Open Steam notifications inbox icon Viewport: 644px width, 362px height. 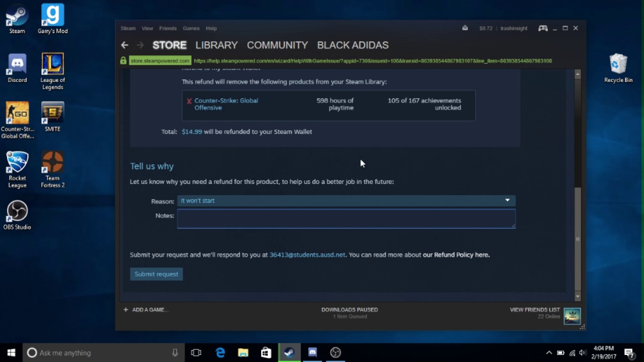pos(465,28)
